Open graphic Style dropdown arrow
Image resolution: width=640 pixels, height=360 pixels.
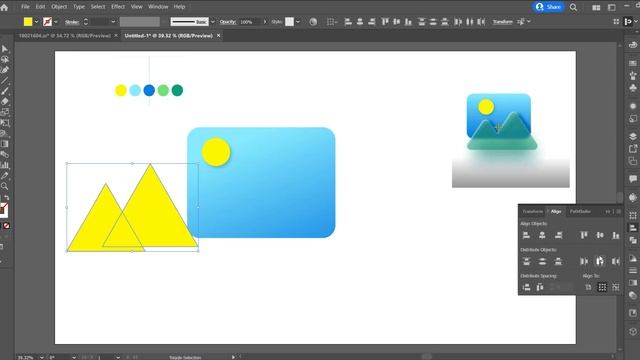point(298,22)
